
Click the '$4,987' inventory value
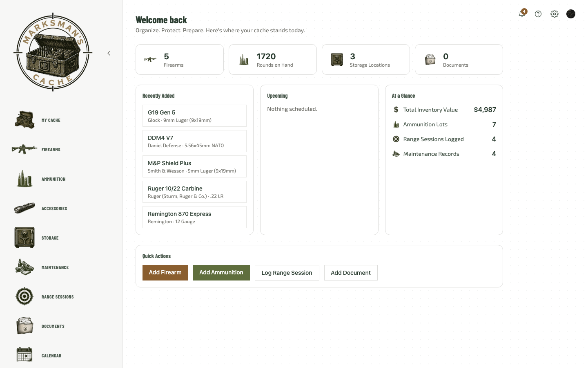tap(485, 110)
